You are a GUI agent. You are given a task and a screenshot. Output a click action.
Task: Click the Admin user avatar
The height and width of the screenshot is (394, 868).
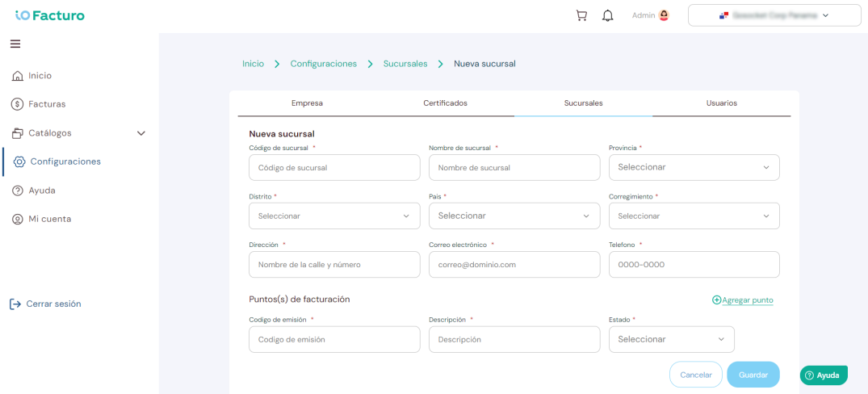tap(664, 15)
